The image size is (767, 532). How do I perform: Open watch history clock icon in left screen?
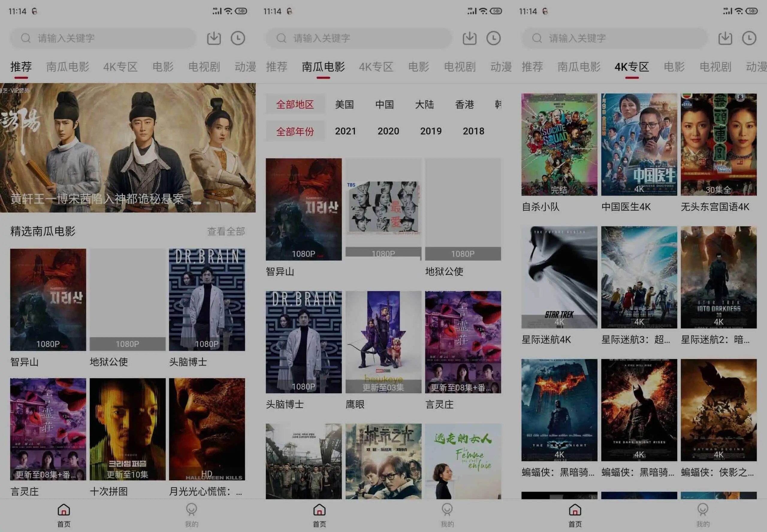pos(238,38)
